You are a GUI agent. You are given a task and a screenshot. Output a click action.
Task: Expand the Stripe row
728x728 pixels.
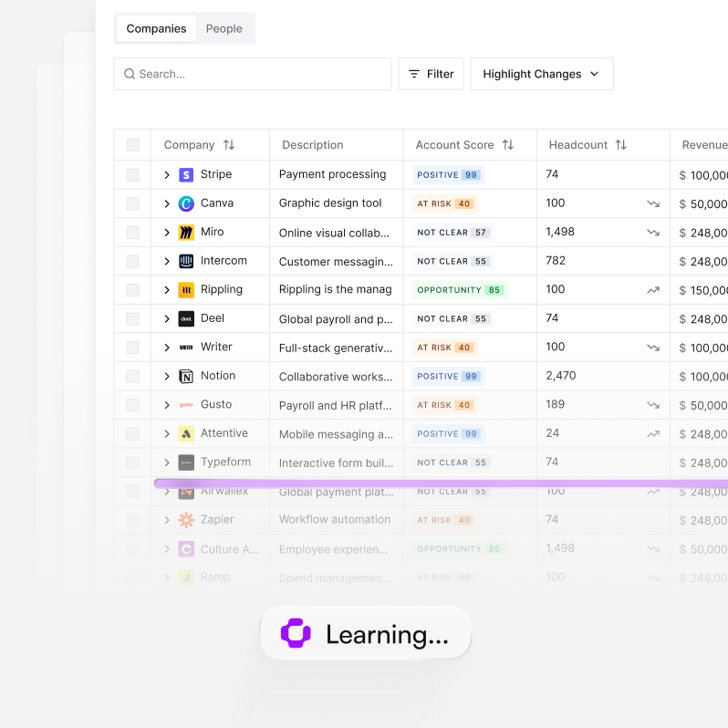tap(167, 175)
